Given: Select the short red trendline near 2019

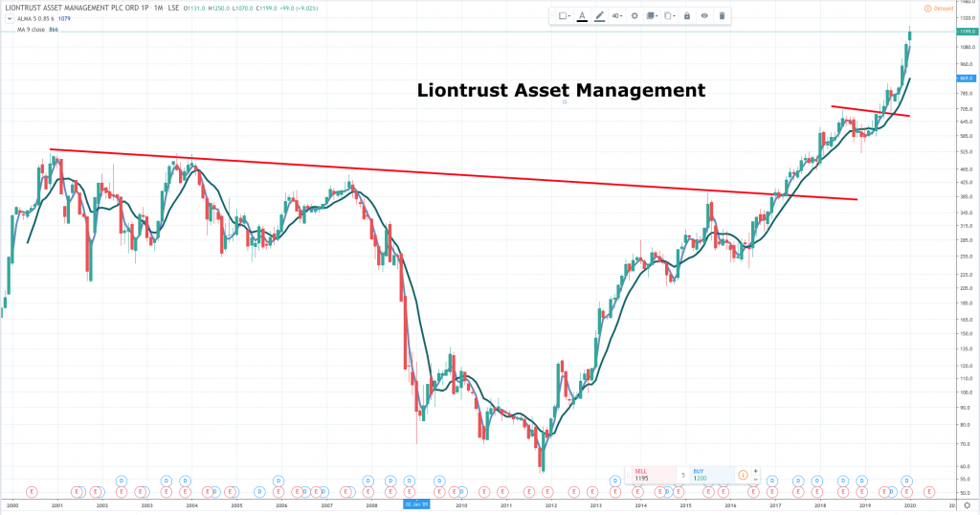Looking at the screenshot, I should click(x=870, y=111).
